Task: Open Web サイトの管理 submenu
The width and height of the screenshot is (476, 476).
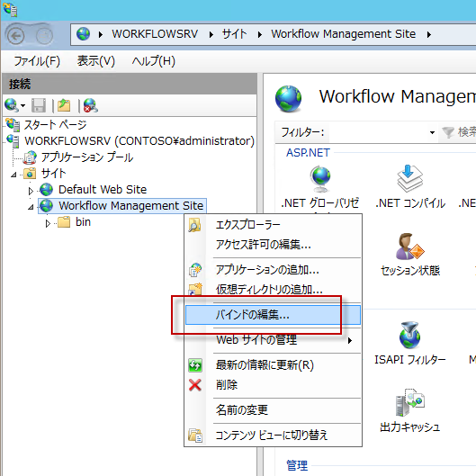Action: 273,340
